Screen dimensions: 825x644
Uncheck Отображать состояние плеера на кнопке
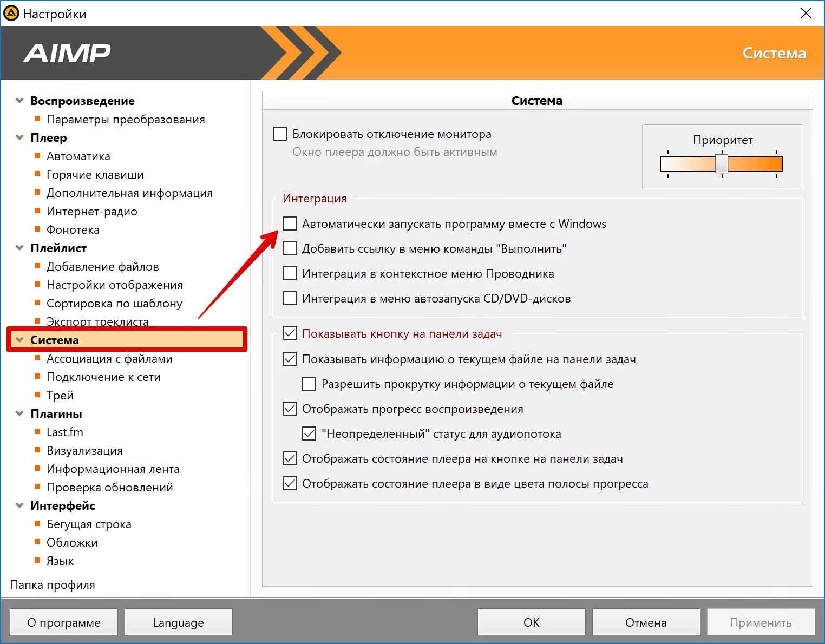290,458
